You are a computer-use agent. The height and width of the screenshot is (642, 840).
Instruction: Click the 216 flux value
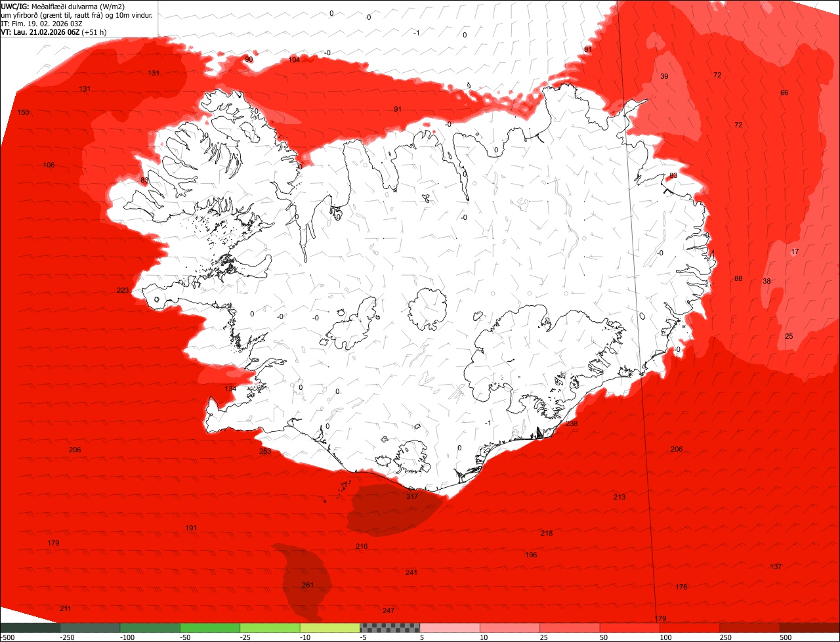362,546
